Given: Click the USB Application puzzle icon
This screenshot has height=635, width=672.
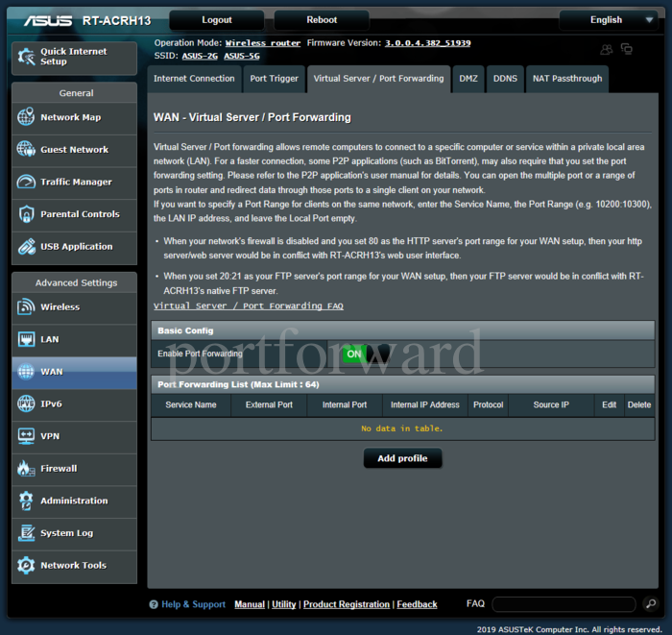Looking at the screenshot, I should pos(26,247).
